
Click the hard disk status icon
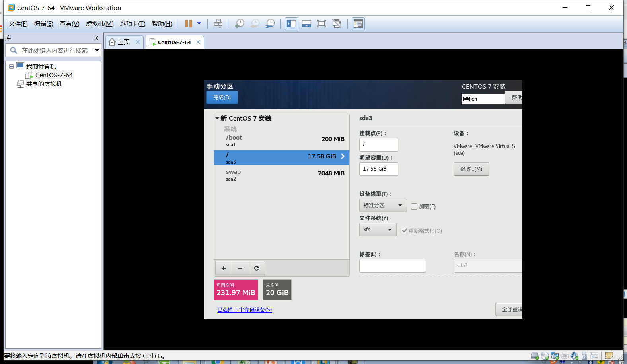click(x=535, y=356)
